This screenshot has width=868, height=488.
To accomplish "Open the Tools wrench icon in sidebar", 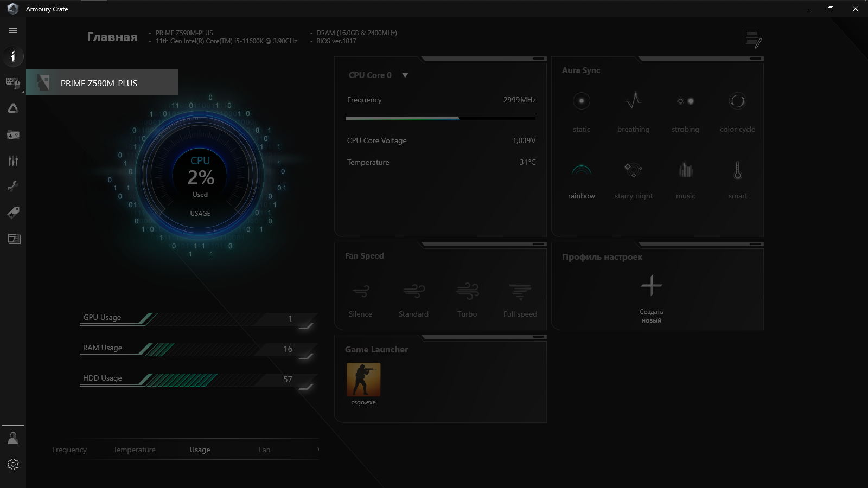I will pyautogui.click(x=13, y=187).
